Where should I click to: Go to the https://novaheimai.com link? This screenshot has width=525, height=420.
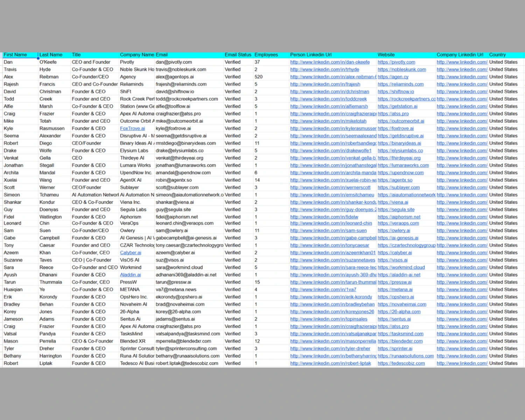click(x=402, y=304)
